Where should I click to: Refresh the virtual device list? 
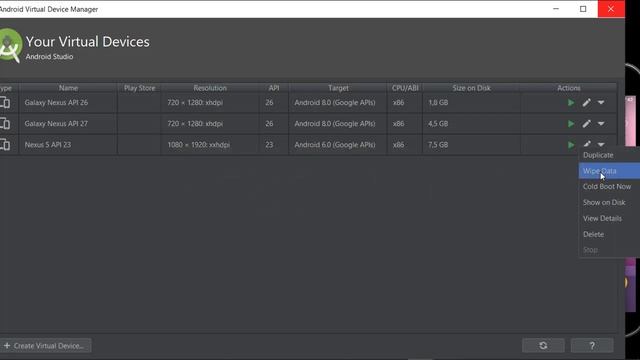click(543, 346)
